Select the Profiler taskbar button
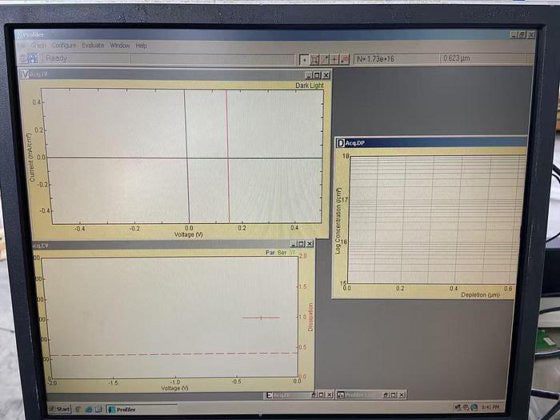The width and height of the screenshot is (560, 420). tap(141, 409)
